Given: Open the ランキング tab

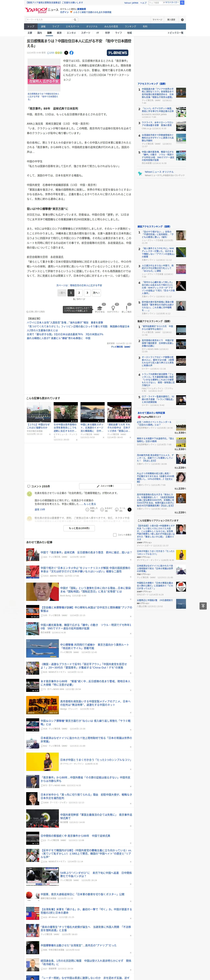Looking at the screenshot, I should tap(130, 27).
